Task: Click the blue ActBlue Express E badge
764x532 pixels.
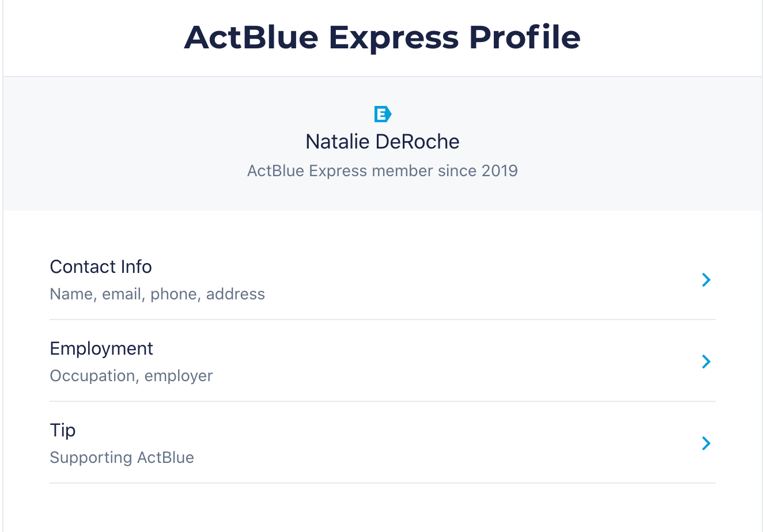Action: point(383,114)
